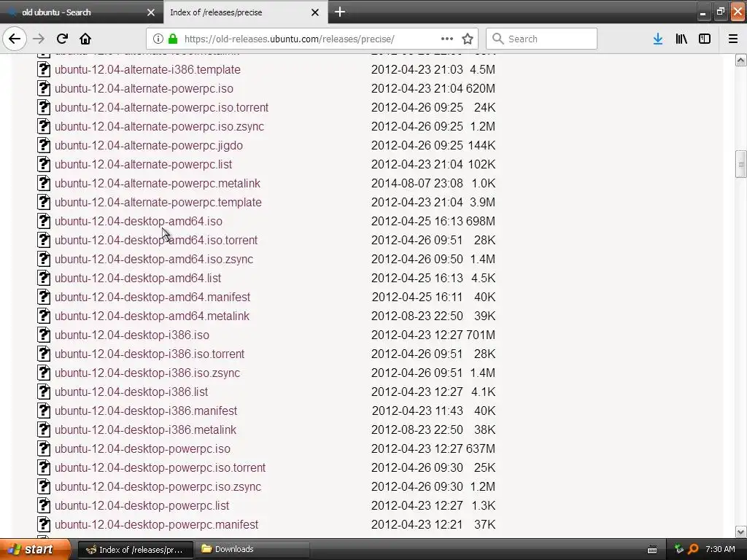This screenshot has height=560, width=747.
Task: Open the Downloads arrow in the toolbar
Action: (x=658, y=39)
